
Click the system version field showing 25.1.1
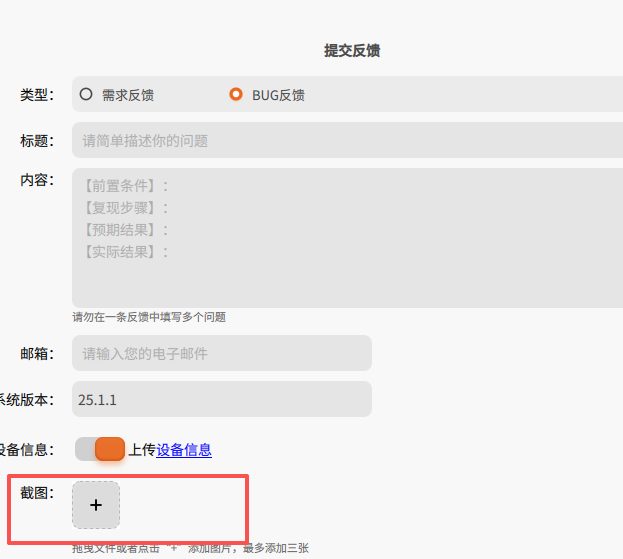[x=222, y=399]
